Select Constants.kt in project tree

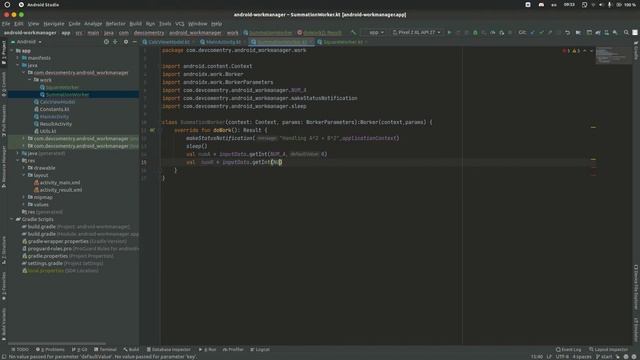tap(54, 109)
